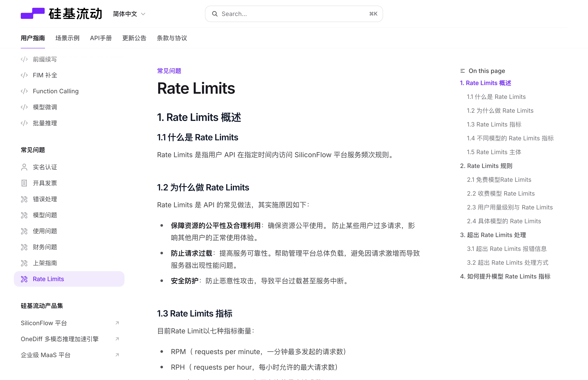Open the API手册 tab
The image size is (588, 380).
click(101, 38)
